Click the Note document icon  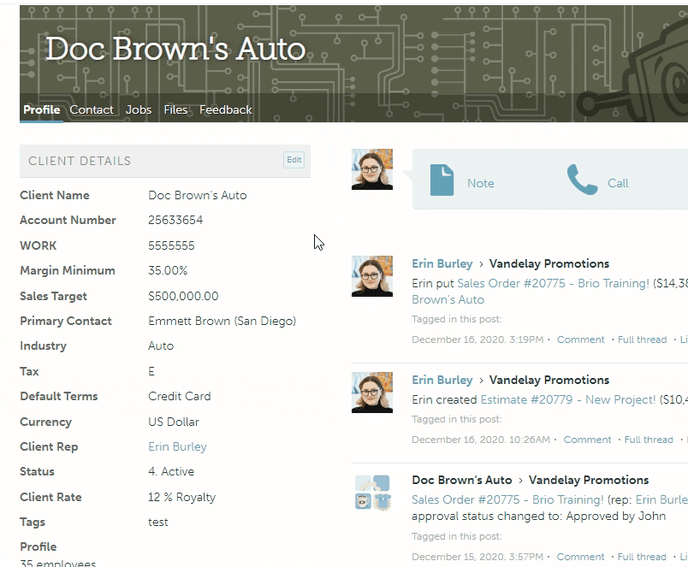(x=441, y=180)
